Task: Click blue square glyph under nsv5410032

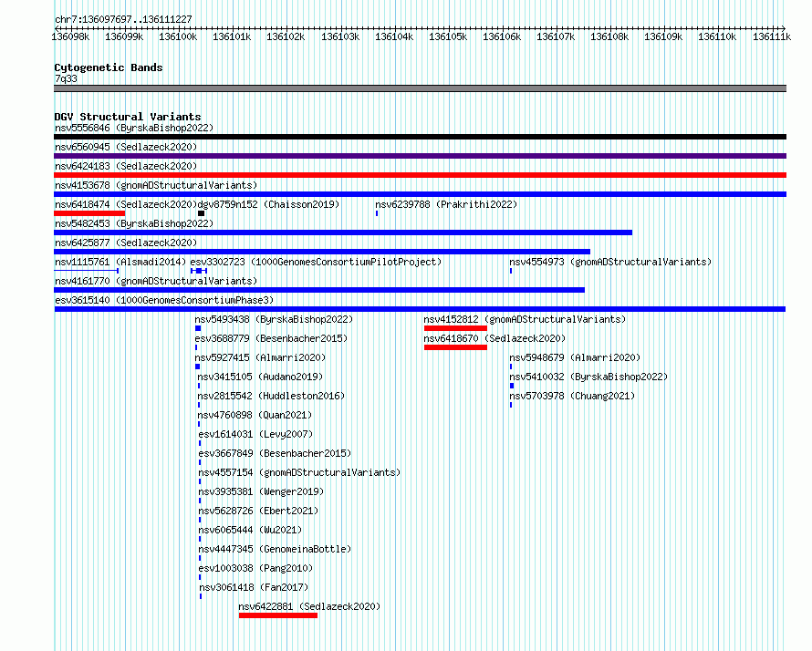Action: [512, 386]
